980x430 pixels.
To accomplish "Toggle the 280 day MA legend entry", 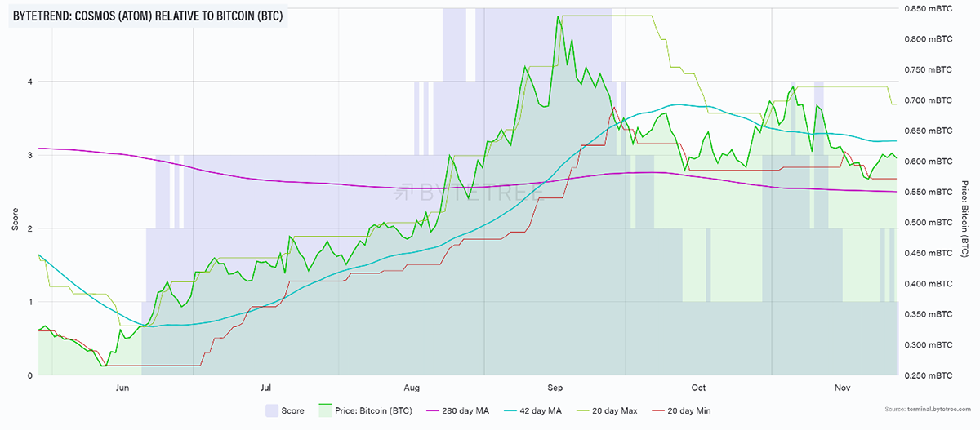I will coord(459,410).
